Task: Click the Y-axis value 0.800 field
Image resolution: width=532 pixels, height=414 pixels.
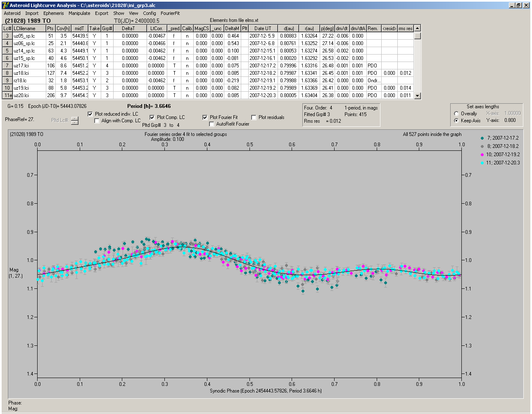Action: tap(510, 121)
